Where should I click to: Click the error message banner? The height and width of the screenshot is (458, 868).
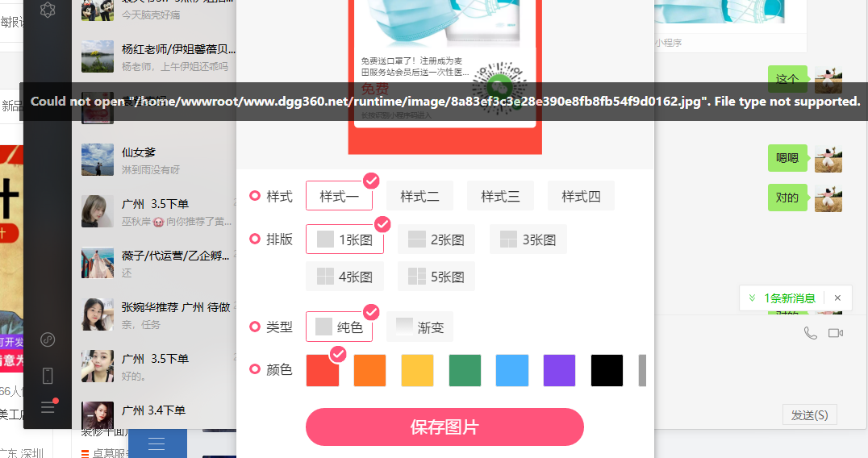point(444,102)
